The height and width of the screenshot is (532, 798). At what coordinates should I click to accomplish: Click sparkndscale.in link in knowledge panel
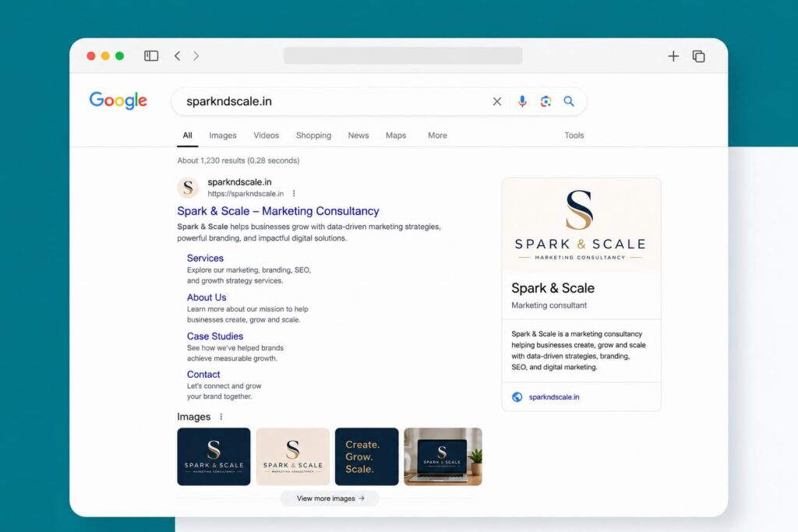[554, 397]
